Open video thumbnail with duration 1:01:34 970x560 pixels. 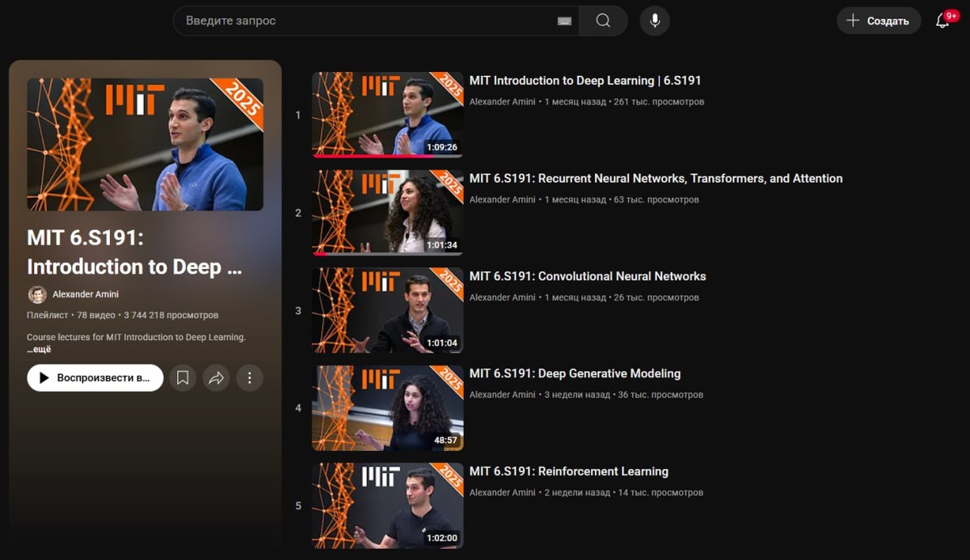388,213
